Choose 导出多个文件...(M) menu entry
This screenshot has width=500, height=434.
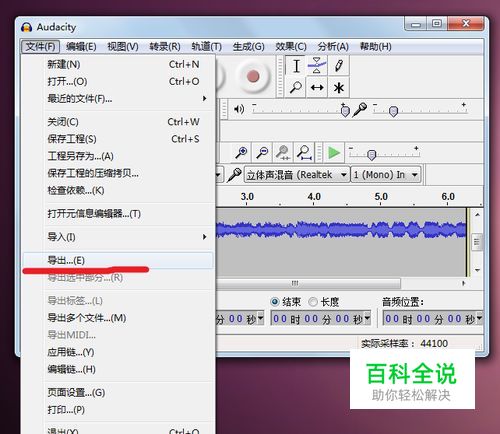coord(118,318)
